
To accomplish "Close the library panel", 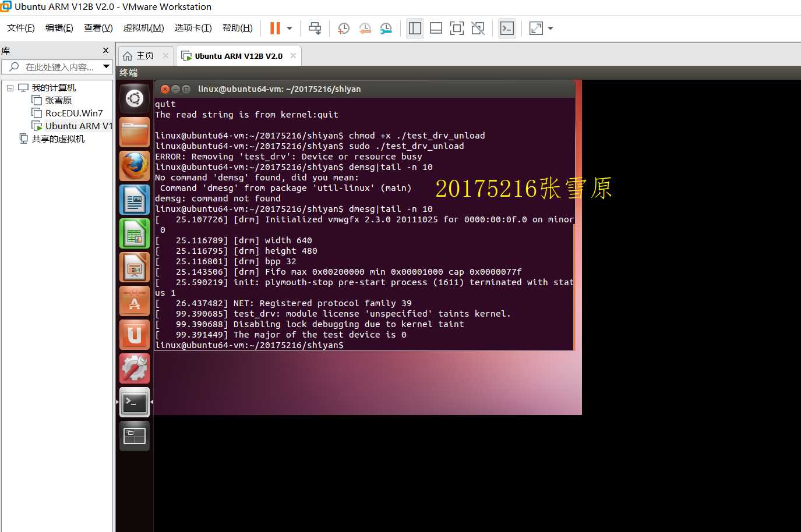I will (x=105, y=51).
